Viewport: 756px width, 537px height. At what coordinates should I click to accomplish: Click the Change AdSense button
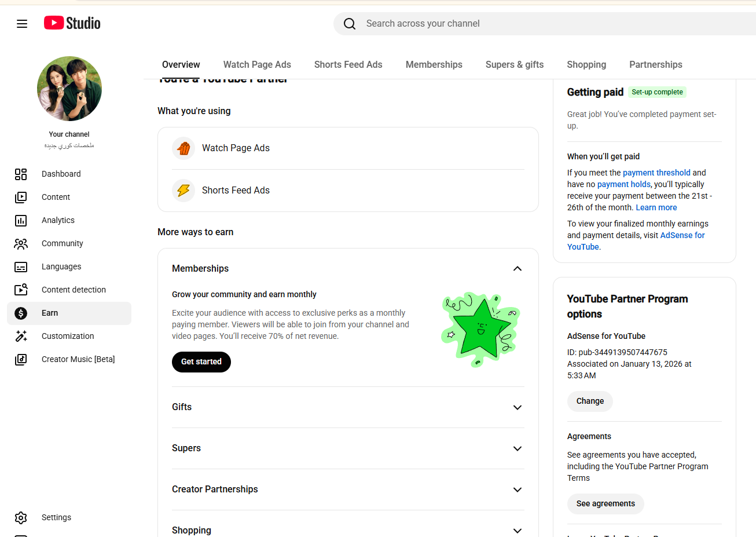click(x=590, y=401)
